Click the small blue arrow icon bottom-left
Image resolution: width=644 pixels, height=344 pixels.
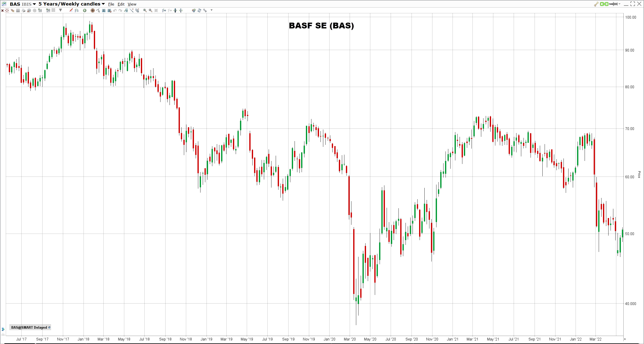3,329
